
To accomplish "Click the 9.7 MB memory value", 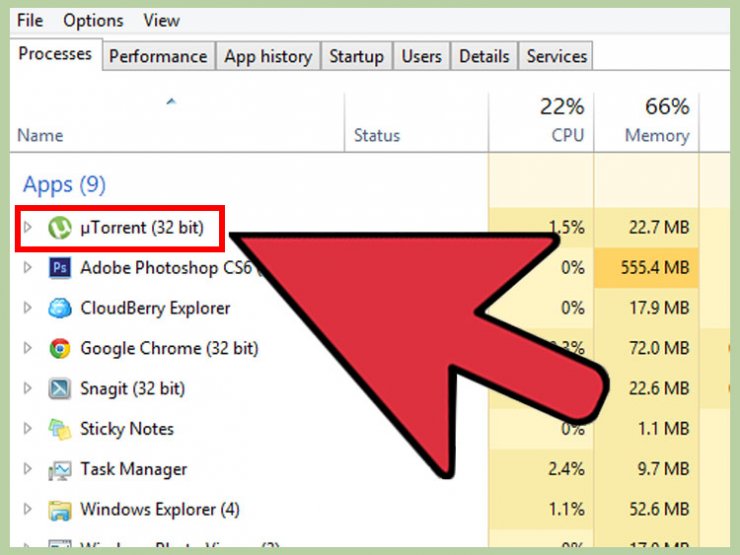I will [663, 469].
